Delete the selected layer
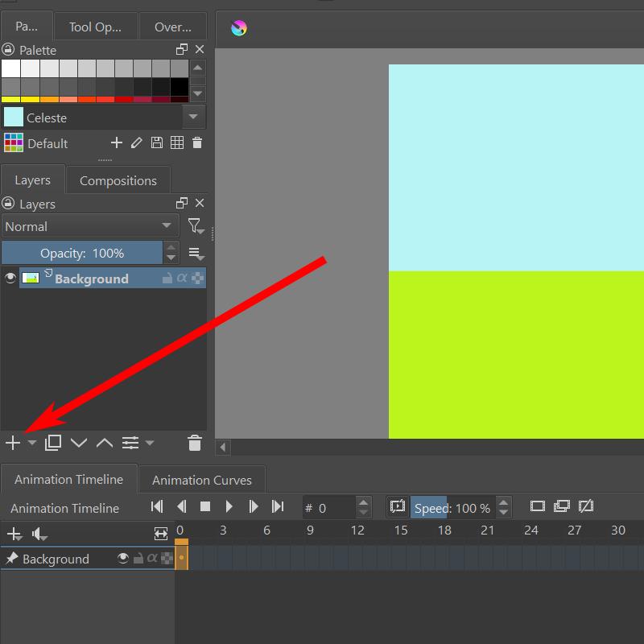Screen dimensions: 644x644 pos(193,442)
